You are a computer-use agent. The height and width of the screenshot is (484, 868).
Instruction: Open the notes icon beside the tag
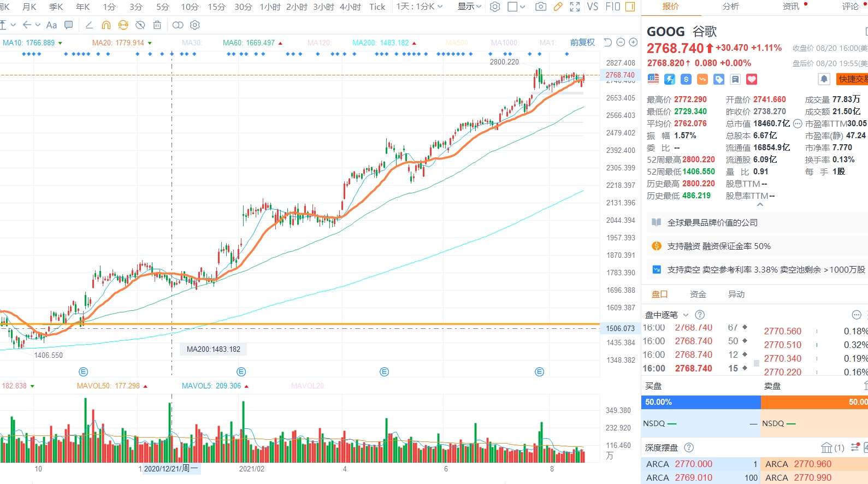(x=735, y=79)
